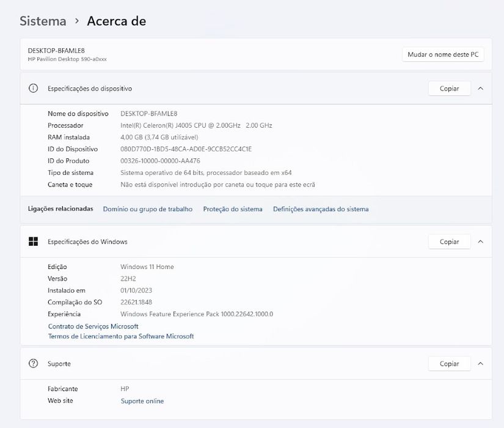
Task: Click Mudar o nome deste PC
Action: 443,54
